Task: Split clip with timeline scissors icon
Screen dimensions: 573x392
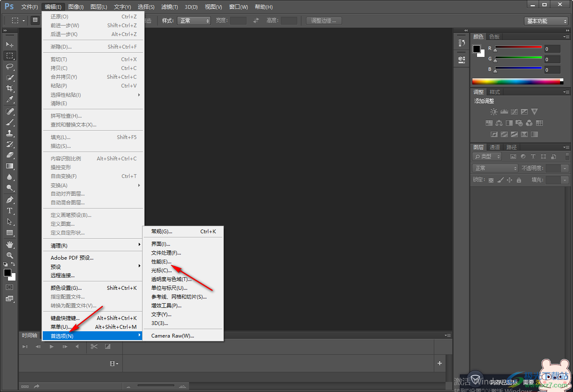Action: (x=94, y=346)
